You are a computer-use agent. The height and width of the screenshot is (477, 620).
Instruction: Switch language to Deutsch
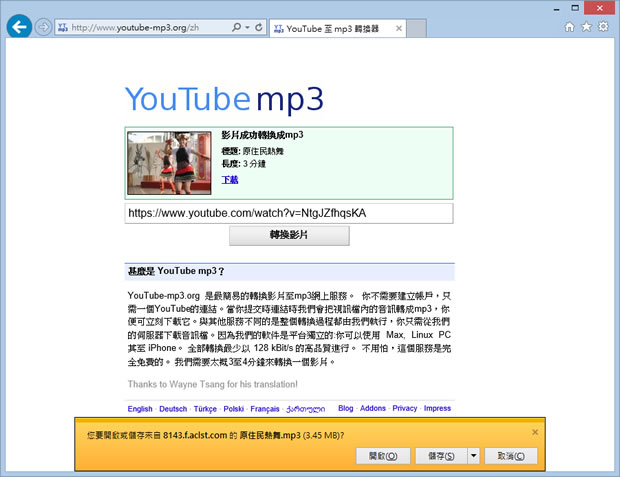(173, 409)
